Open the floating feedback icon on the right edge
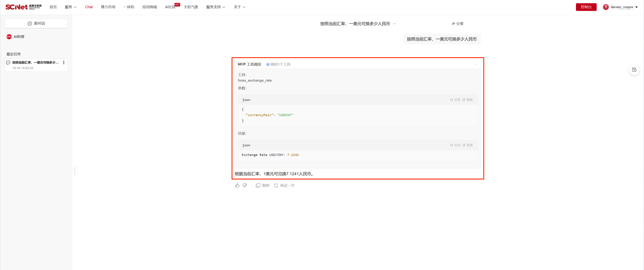 (x=634, y=70)
